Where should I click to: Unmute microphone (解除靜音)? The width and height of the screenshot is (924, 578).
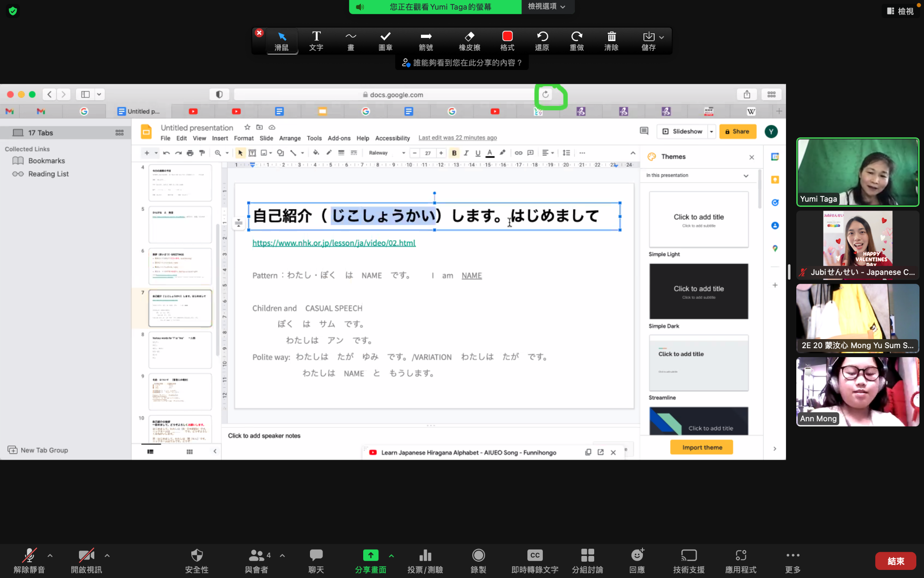29,560
